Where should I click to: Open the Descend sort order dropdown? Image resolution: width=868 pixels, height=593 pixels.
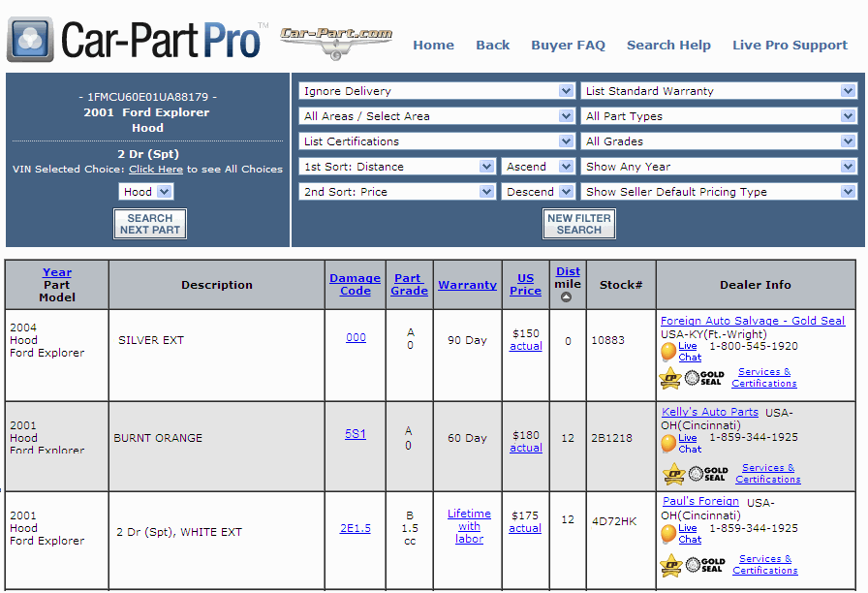(x=540, y=192)
